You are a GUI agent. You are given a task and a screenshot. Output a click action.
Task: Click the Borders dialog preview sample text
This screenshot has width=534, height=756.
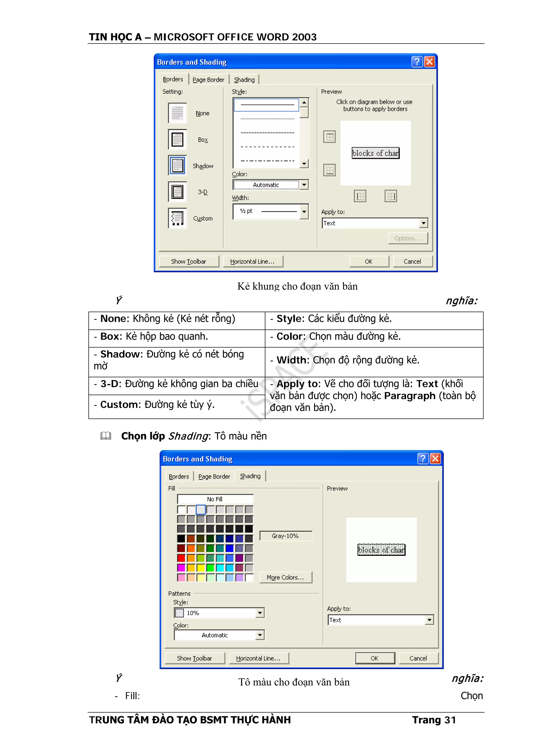(x=375, y=153)
